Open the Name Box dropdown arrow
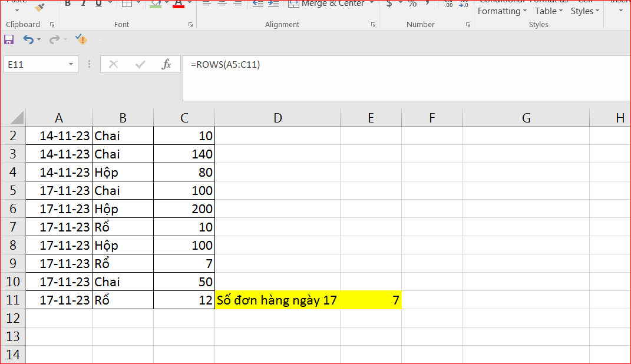The height and width of the screenshot is (364, 631). [x=71, y=64]
